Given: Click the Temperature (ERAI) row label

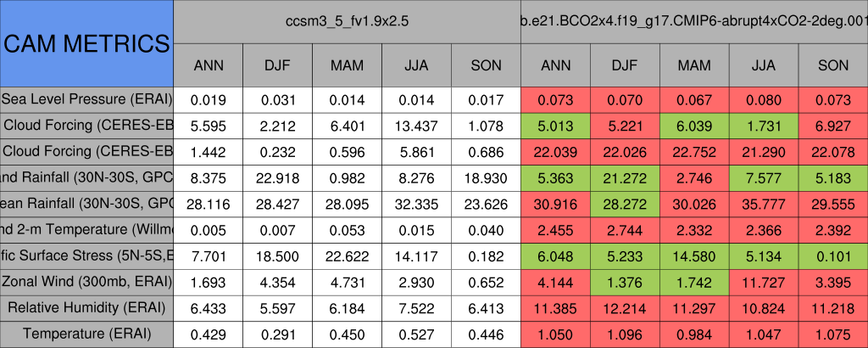Looking at the screenshot, I should point(86,334).
